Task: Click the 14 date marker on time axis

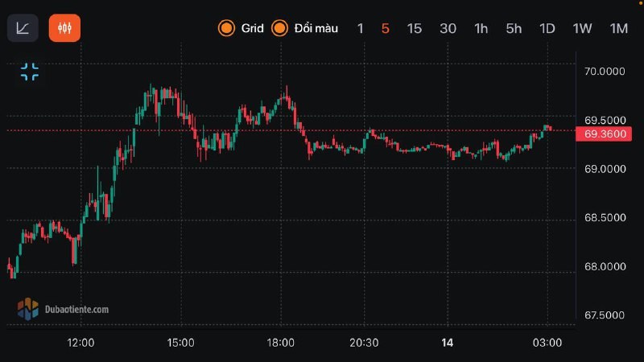Action: click(448, 343)
